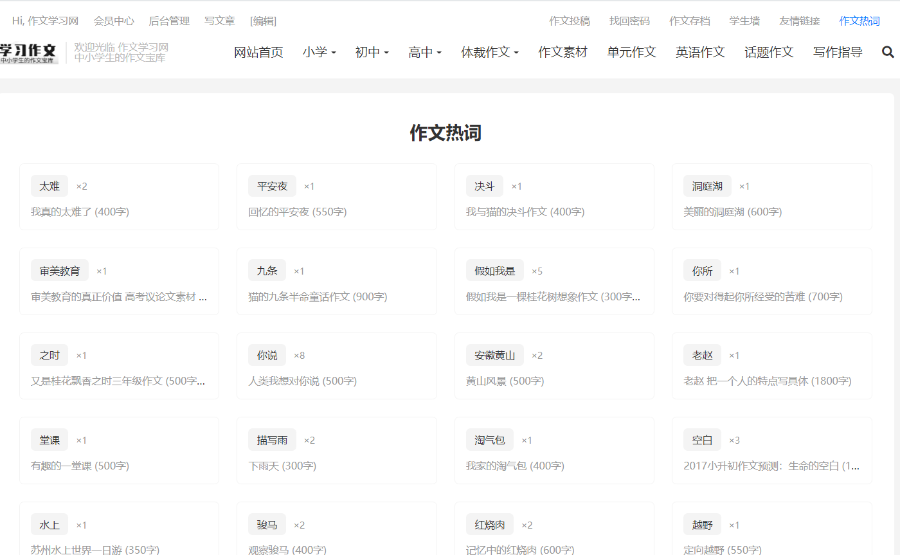
Task: Open article 猫的九条半命童话作文
Action: pyautogui.click(x=317, y=297)
